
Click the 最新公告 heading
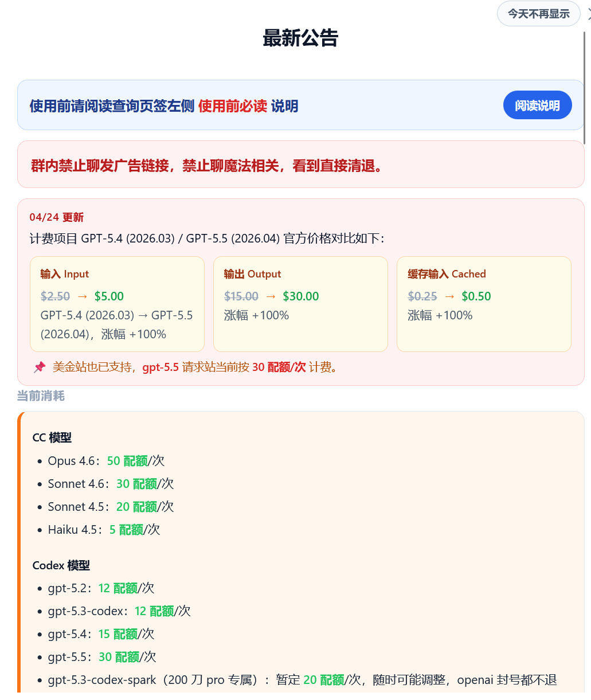(300, 38)
